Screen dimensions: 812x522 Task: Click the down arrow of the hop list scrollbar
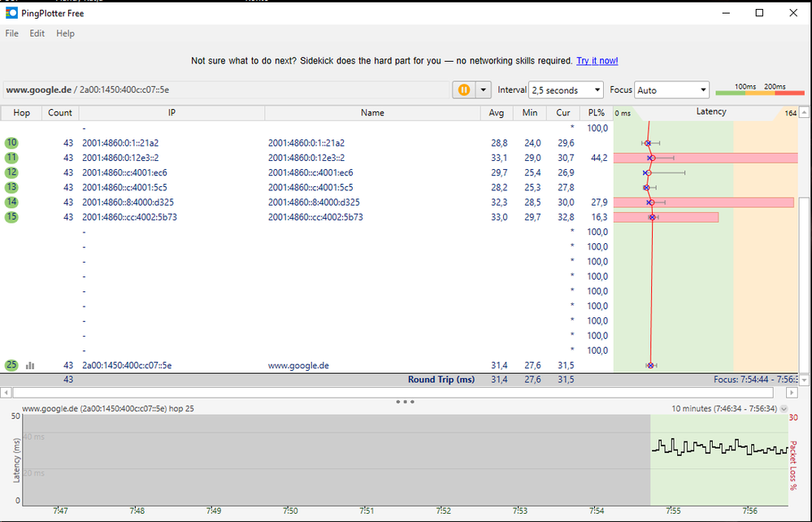point(804,380)
